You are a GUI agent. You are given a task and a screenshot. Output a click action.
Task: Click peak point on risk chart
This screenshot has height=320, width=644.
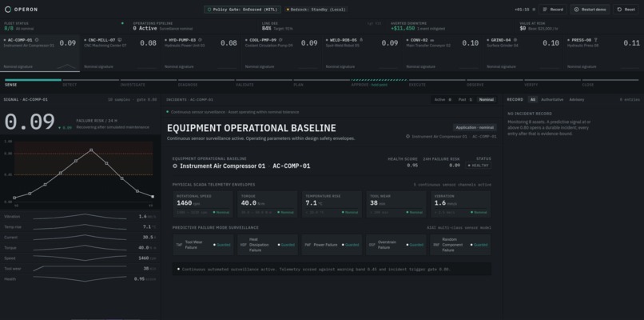coord(91,150)
